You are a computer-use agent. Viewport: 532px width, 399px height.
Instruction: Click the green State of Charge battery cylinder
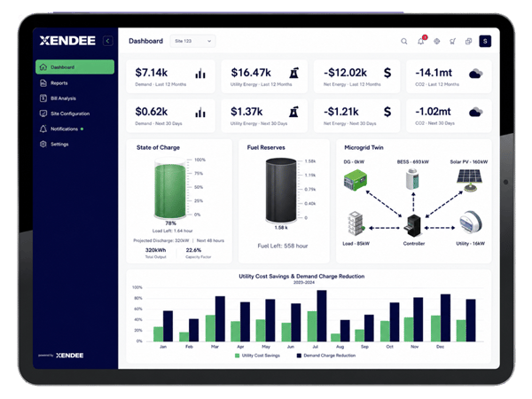(170, 189)
